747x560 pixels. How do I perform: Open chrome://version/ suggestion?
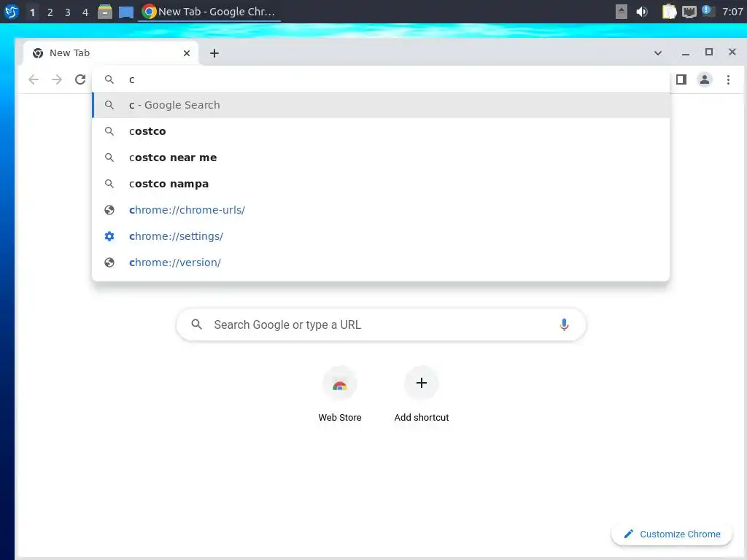(381, 262)
